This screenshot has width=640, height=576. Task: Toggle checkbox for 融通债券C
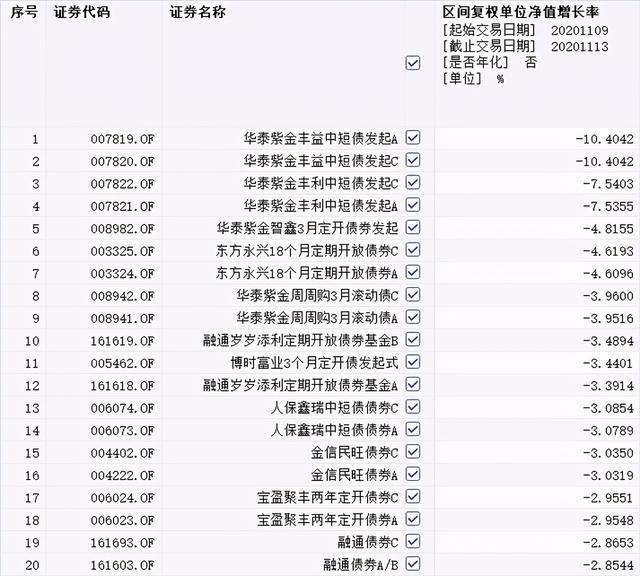413,542
